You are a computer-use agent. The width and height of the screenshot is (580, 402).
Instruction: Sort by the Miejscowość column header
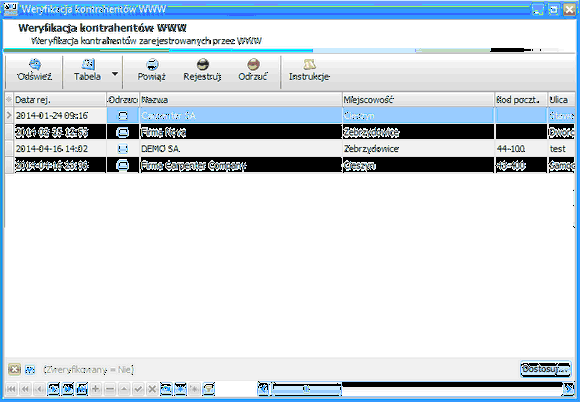point(418,100)
